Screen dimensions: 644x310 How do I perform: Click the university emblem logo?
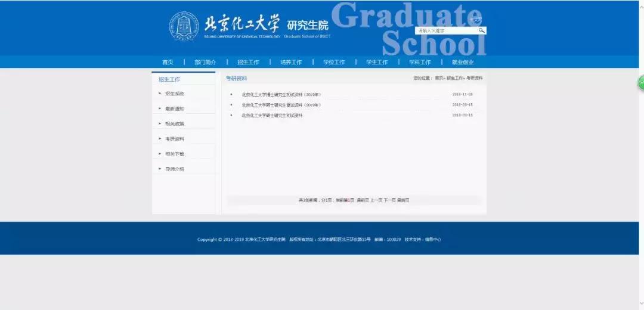184,26
